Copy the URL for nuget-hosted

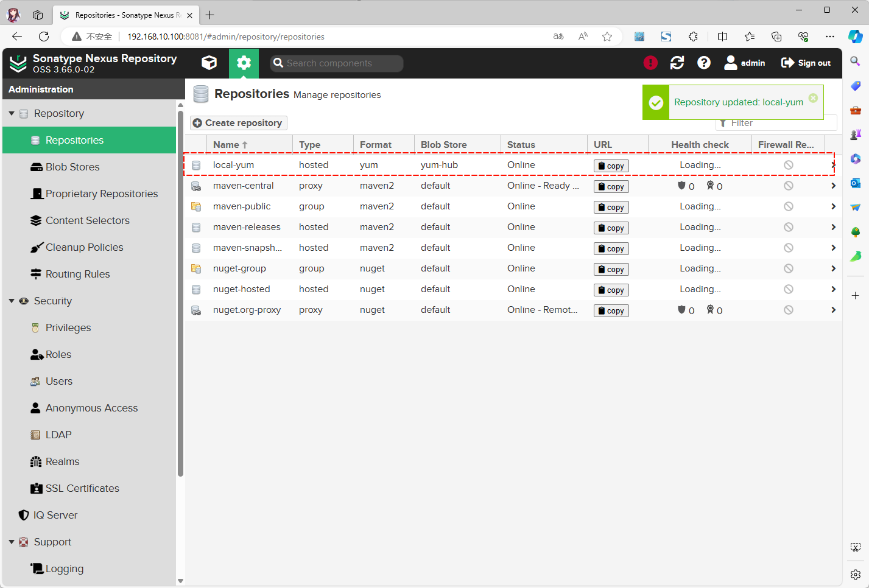[611, 290]
